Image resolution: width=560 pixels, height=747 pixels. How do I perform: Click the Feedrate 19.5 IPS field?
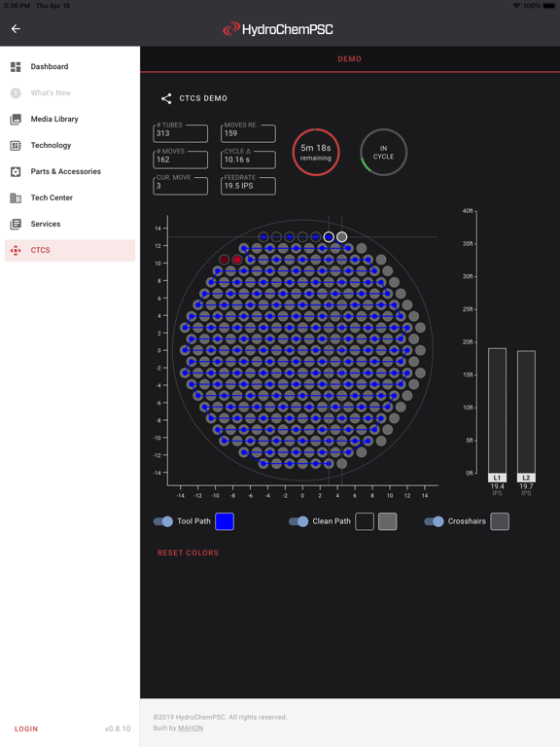pos(248,185)
